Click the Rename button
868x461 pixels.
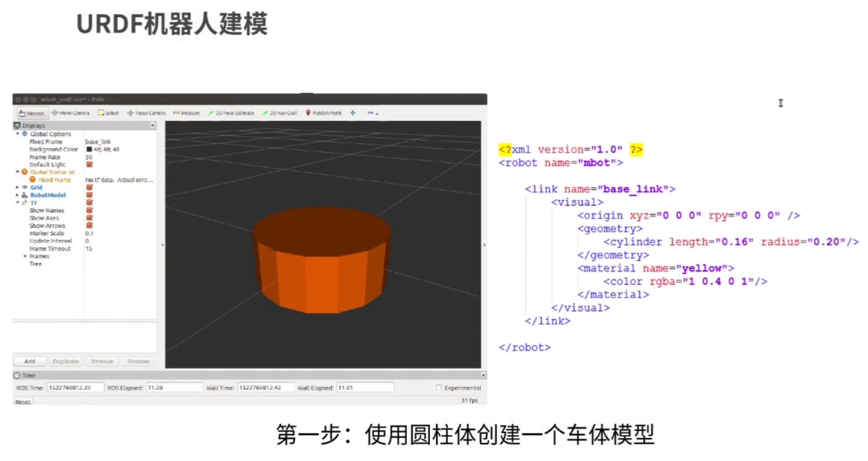click(x=138, y=361)
